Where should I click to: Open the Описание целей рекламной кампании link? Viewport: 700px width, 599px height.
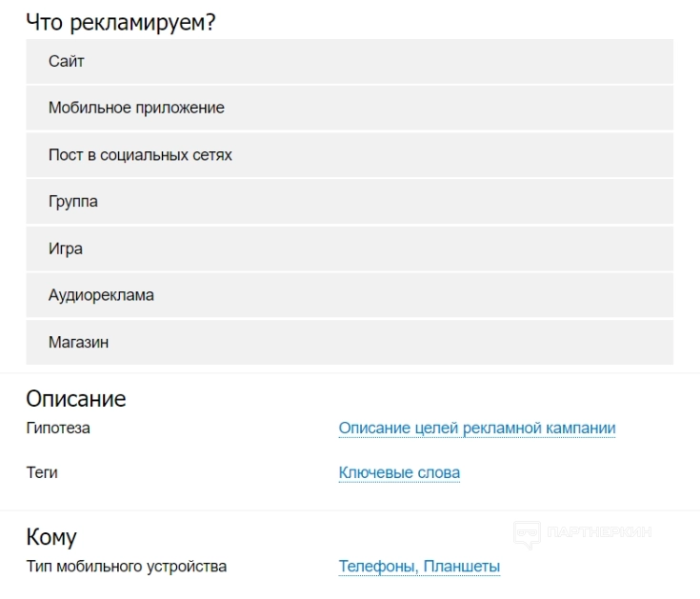click(x=477, y=429)
